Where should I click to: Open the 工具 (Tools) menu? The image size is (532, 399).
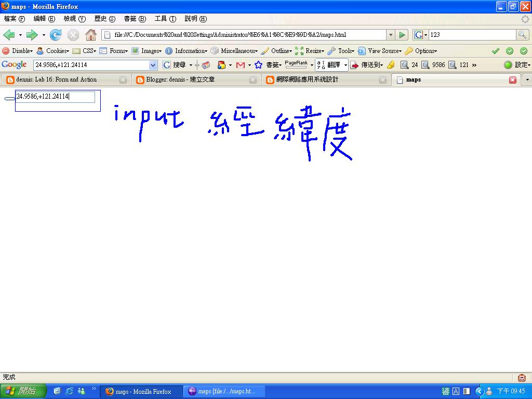pyautogui.click(x=165, y=19)
